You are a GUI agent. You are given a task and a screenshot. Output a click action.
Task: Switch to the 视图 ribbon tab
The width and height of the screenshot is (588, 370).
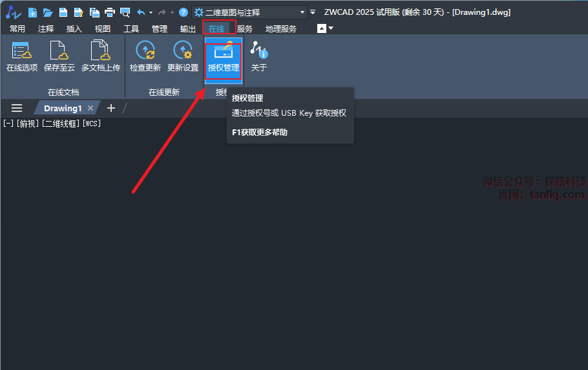coord(102,29)
